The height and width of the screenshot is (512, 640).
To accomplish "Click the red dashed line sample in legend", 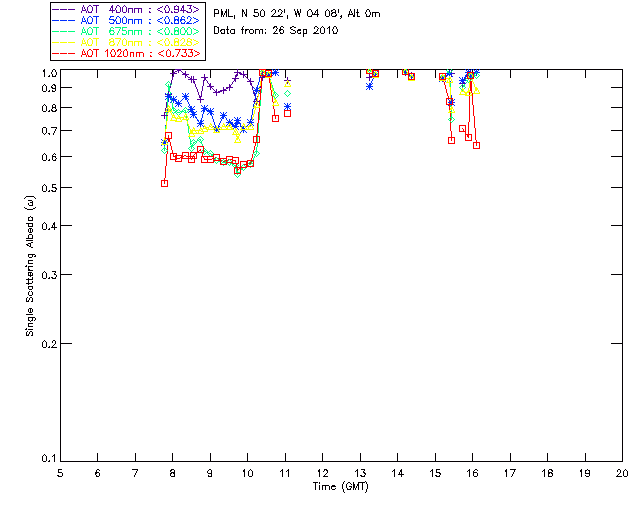I will point(64,53).
